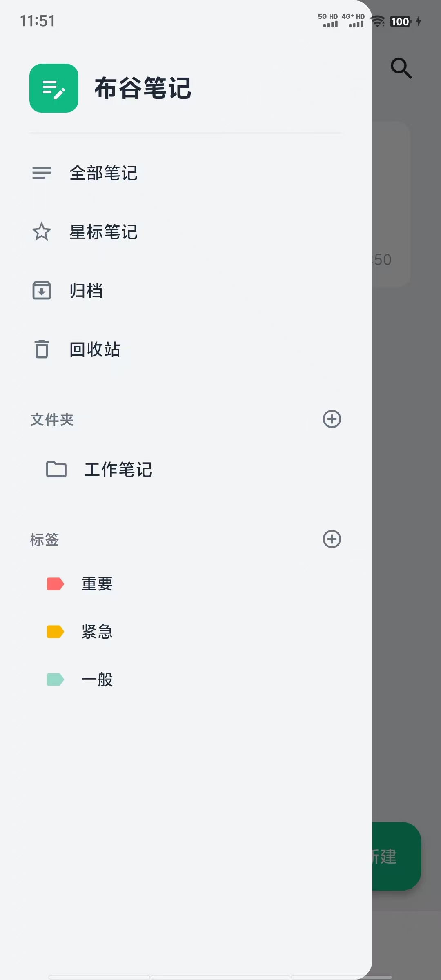Tap the battery indicator in status bar

(400, 21)
